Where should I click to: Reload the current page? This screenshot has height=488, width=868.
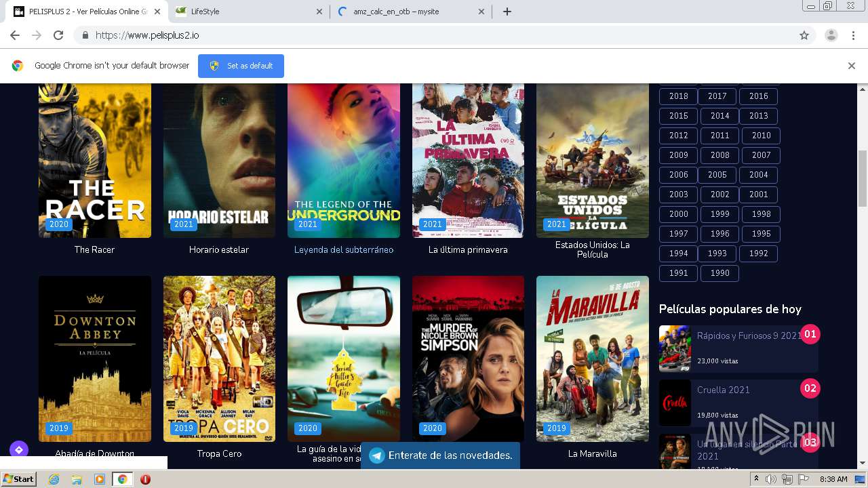point(58,35)
